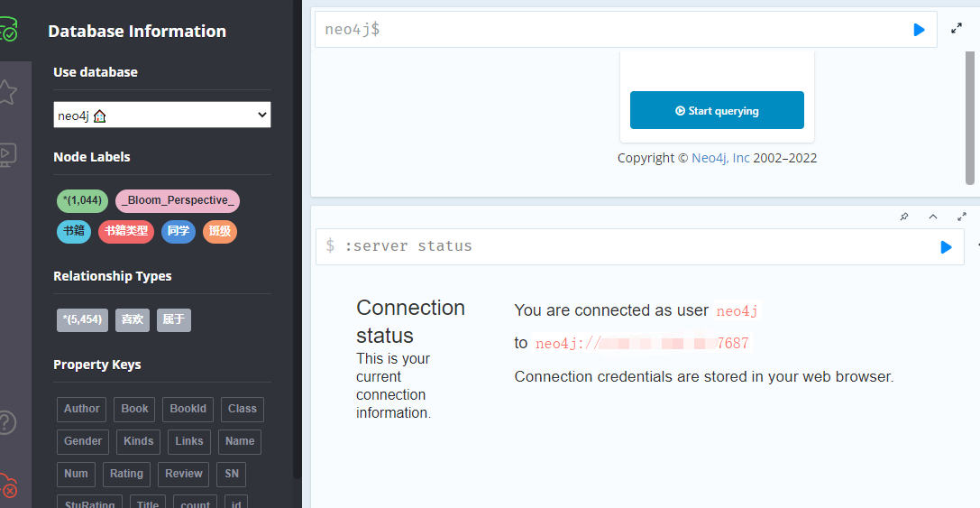Click the Review property key
This screenshot has width=980, height=508.
183,475
